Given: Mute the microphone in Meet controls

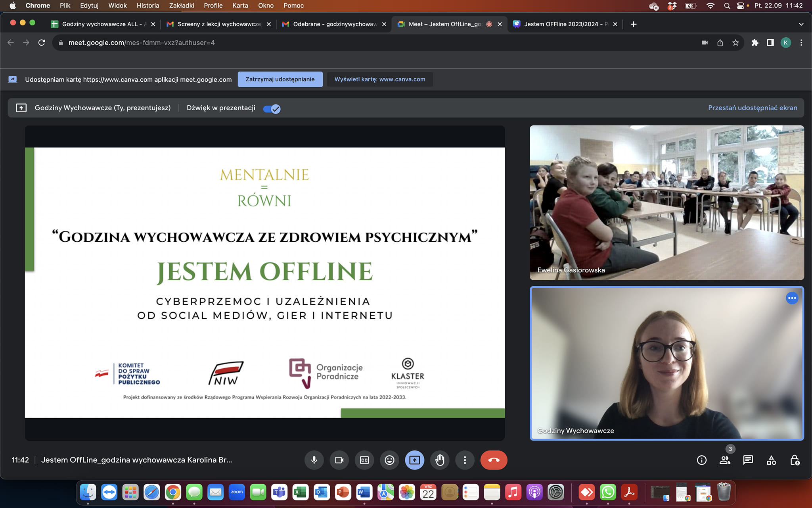Looking at the screenshot, I should pos(314,460).
